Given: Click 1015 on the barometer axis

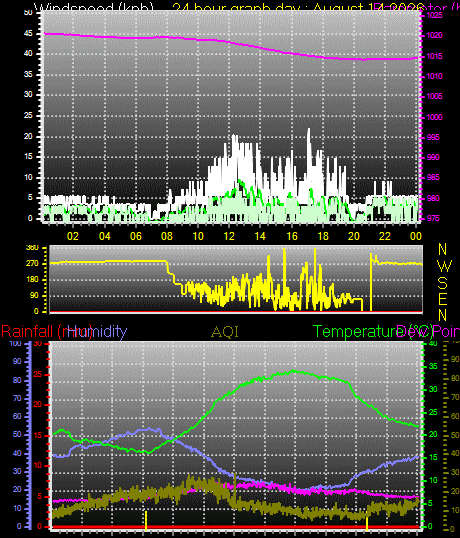Looking at the screenshot, I should (x=435, y=56).
